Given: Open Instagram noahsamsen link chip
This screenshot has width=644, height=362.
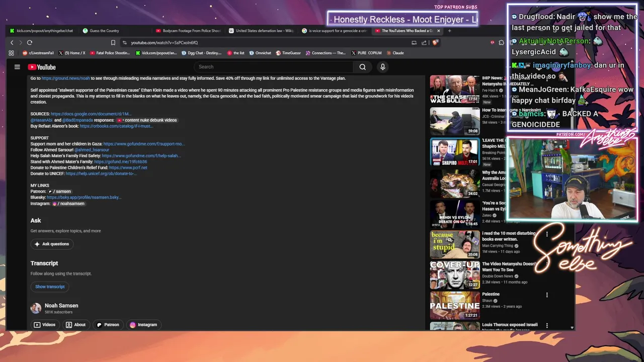Looking at the screenshot, I should pos(68,204).
